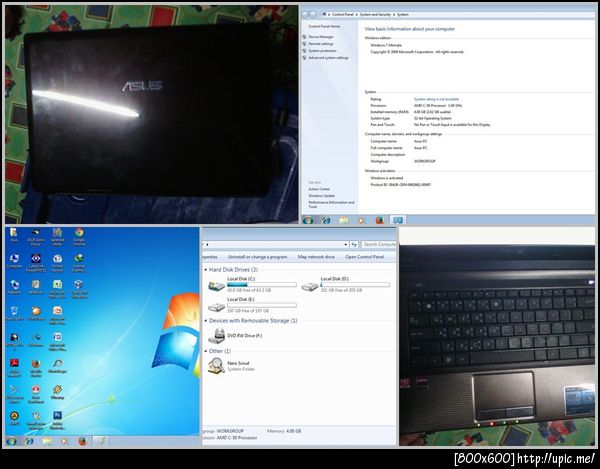The width and height of the screenshot is (600, 469).
Task: Click 'View basic information about your computer' heading
Action: pos(409,29)
